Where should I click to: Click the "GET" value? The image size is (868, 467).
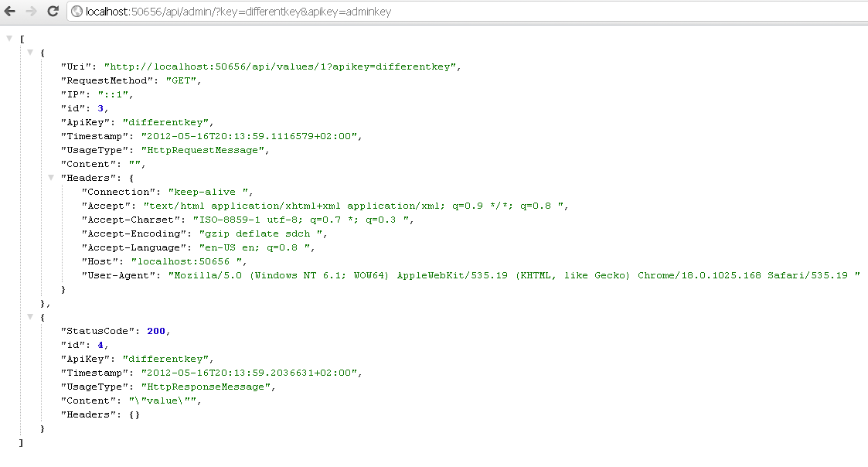pos(182,80)
